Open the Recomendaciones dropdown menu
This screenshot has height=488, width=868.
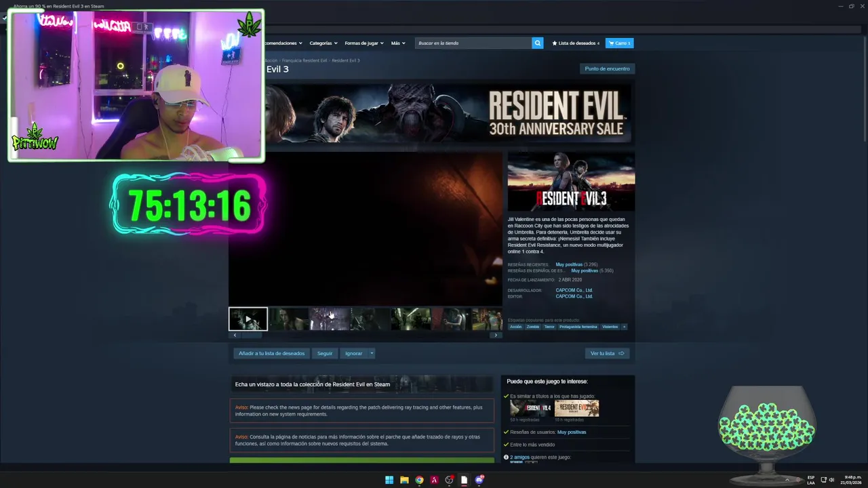click(x=283, y=43)
